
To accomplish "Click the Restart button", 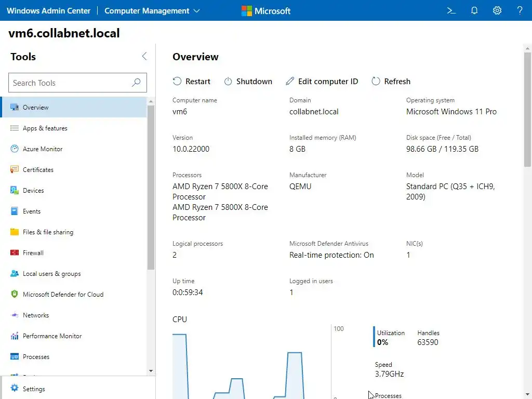I will (x=191, y=82).
